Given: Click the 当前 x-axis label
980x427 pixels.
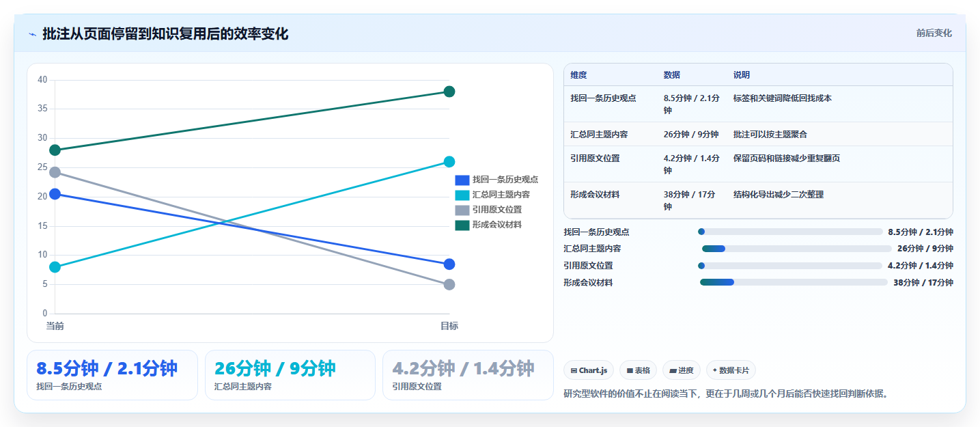Looking at the screenshot, I should point(55,326).
